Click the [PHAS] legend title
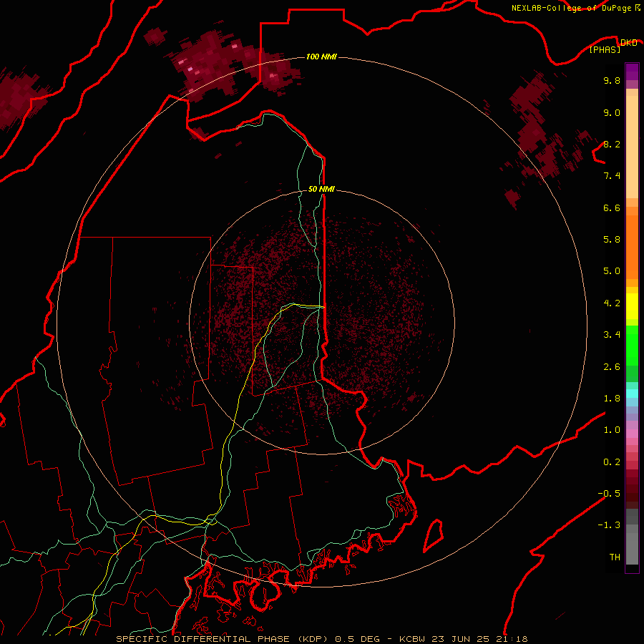The width and height of the screenshot is (644, 644). tap(605, 49)
